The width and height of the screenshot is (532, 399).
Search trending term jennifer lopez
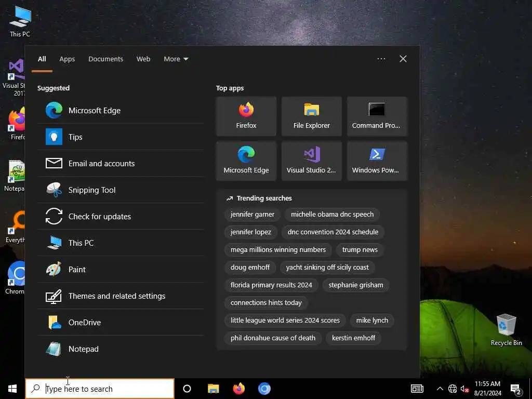tap(251, 232)
